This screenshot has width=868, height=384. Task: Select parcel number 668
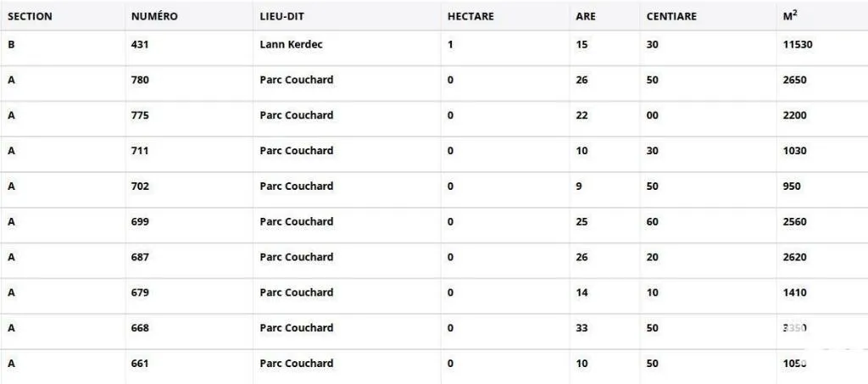tap(140, 327)
